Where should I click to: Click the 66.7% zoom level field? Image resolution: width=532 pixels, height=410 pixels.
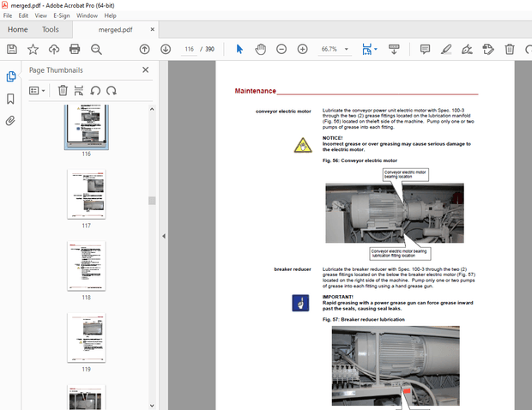tap(329, 49)
